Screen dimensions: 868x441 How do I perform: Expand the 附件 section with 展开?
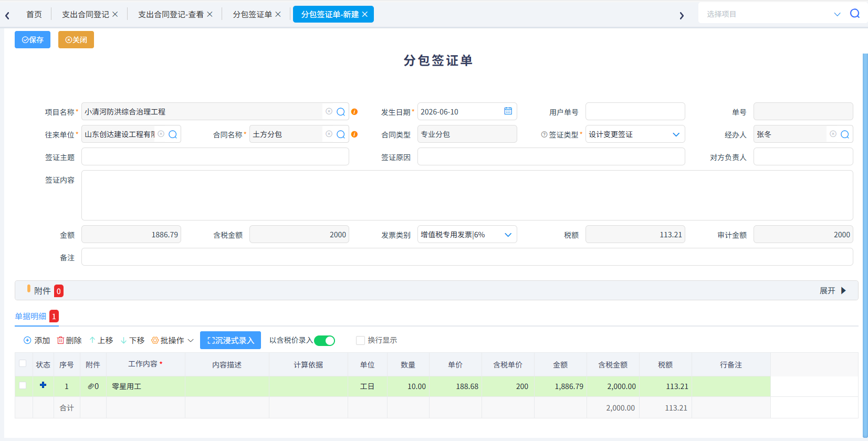(x=833, y=291)
